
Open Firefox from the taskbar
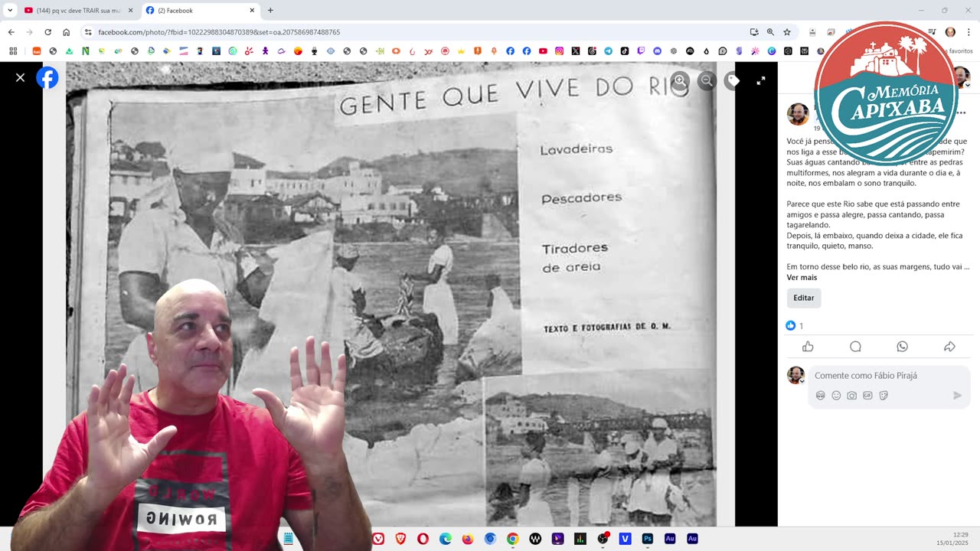(x=468, y=539)
